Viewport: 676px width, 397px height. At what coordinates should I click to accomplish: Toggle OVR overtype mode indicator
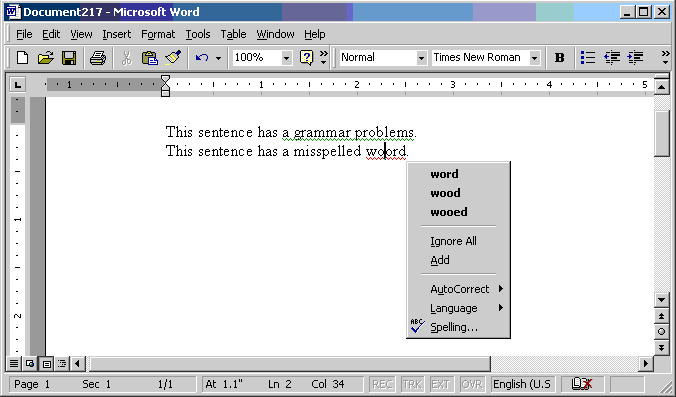tap(472, 384)
